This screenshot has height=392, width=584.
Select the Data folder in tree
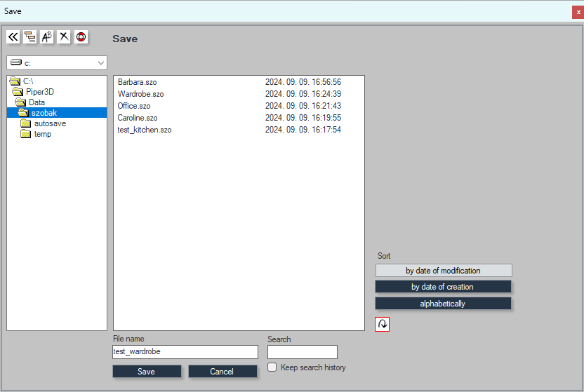(36, 102)
